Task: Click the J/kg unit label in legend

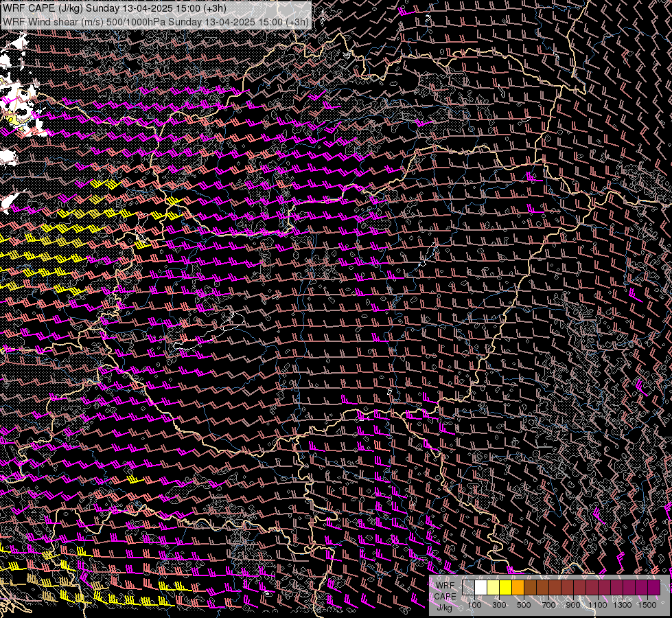Action: (x=445, y=608)
